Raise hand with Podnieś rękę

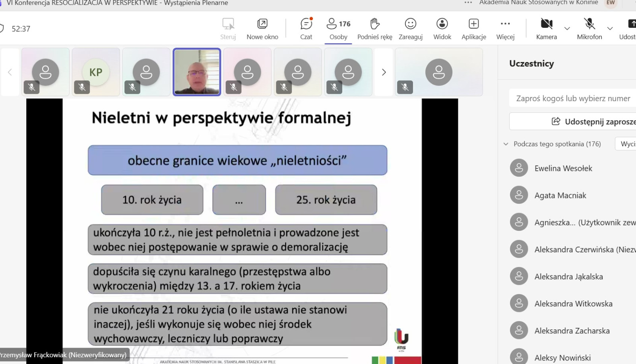point(374,29)
